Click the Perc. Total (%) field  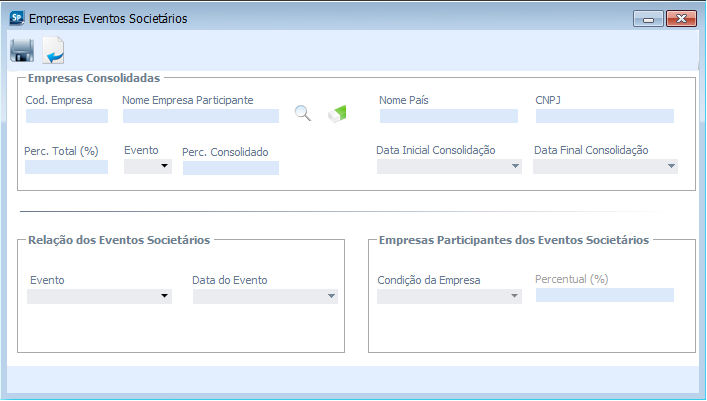(66, 167)
